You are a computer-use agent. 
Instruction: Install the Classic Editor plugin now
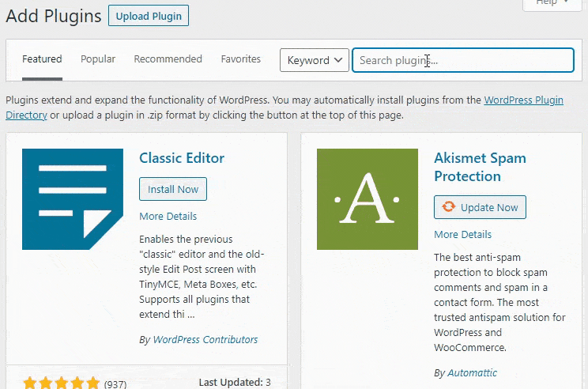coord(173,189)
